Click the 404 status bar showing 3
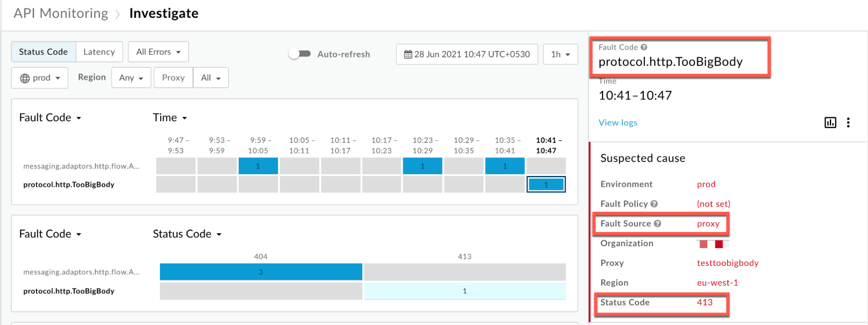Viewport: 868px width, 325px height. pos(261,272)
